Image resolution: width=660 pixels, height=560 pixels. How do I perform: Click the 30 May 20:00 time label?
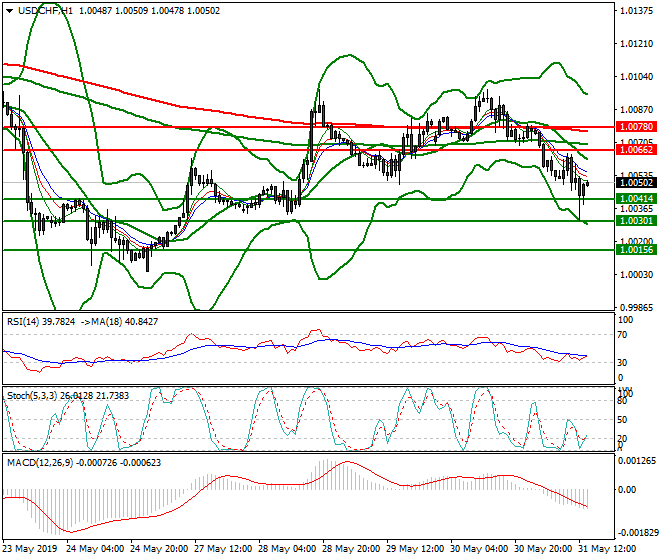pyautogui.click(x=543, y=549)
